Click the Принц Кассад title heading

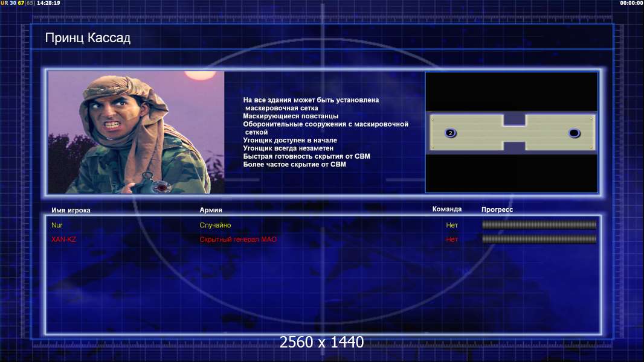(88, 38)
